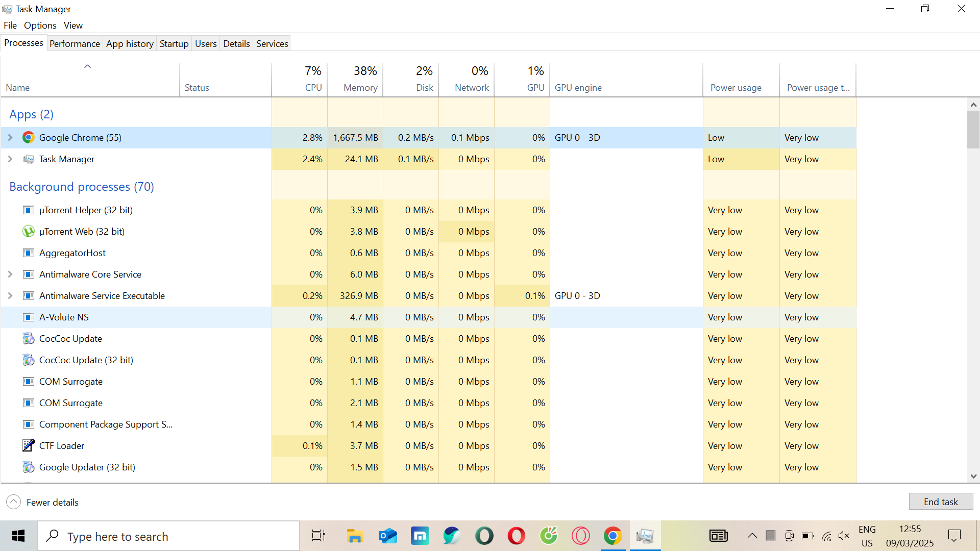Click the process list scrollbar thumb
This screenshot has width=980, height=551.
pos(973,130)
